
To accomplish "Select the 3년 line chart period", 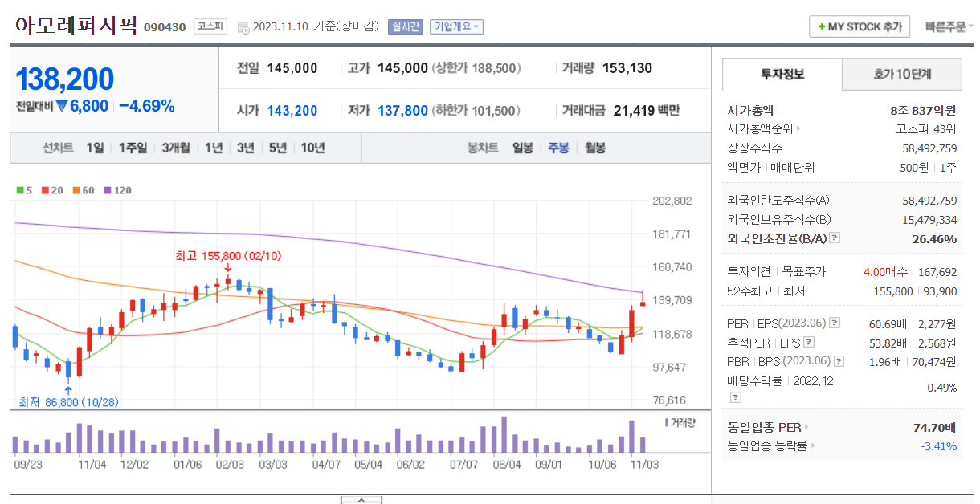I will coord(245,148).
